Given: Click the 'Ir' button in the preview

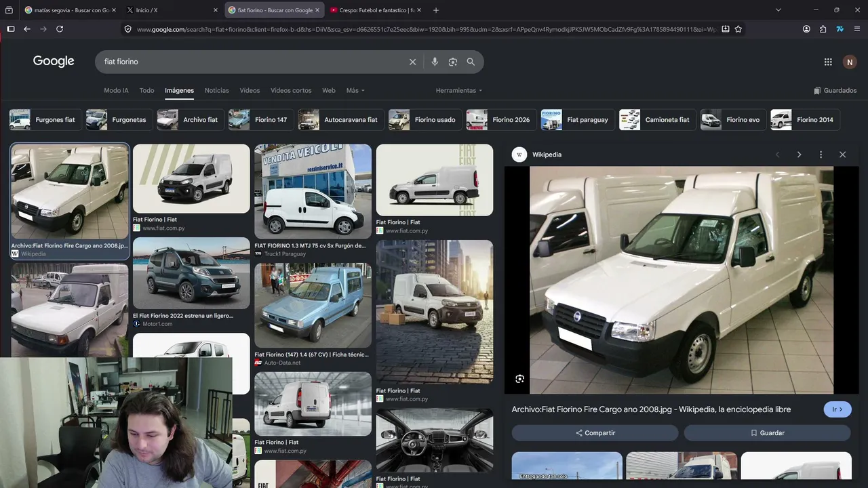Looking at the screenshot, I should click(x=837, y=409).
